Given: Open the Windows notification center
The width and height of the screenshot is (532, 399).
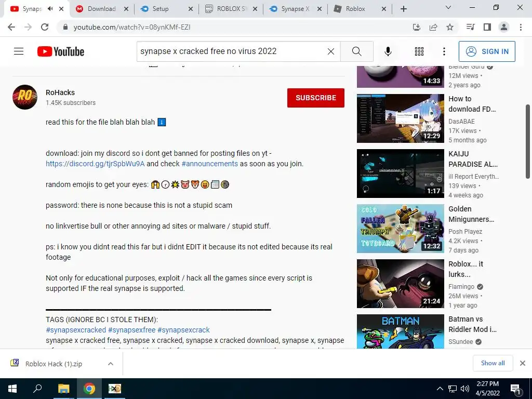Looking at the screenshot, I should coord(516,389).
